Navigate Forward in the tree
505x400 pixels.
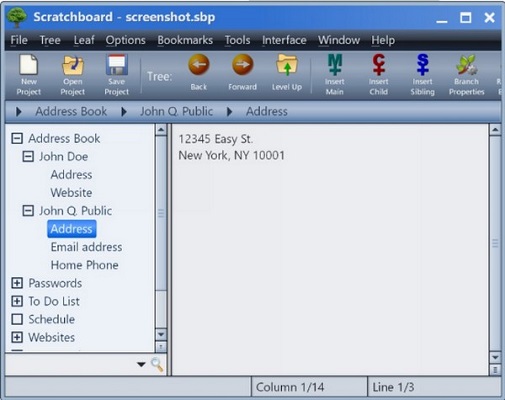[x=243, y=65]
